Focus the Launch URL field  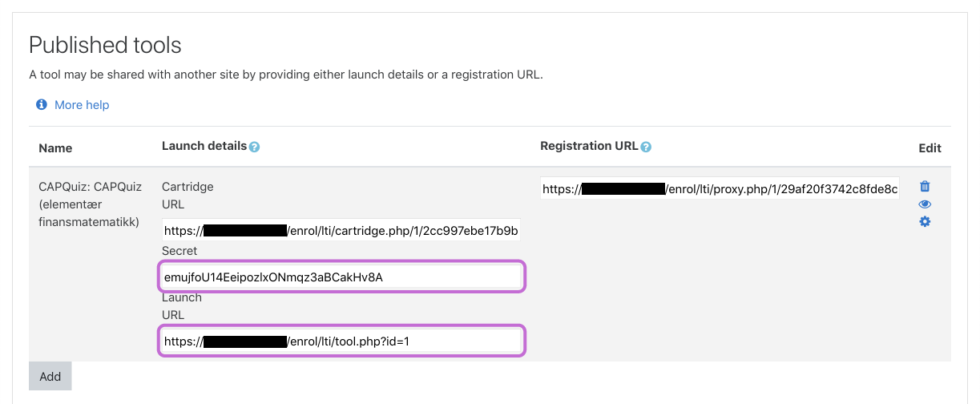click(341, 341)
